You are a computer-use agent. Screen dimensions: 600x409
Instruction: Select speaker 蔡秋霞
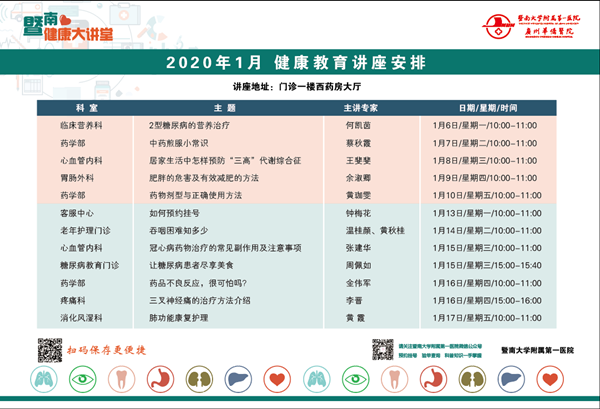coord(358,143)
